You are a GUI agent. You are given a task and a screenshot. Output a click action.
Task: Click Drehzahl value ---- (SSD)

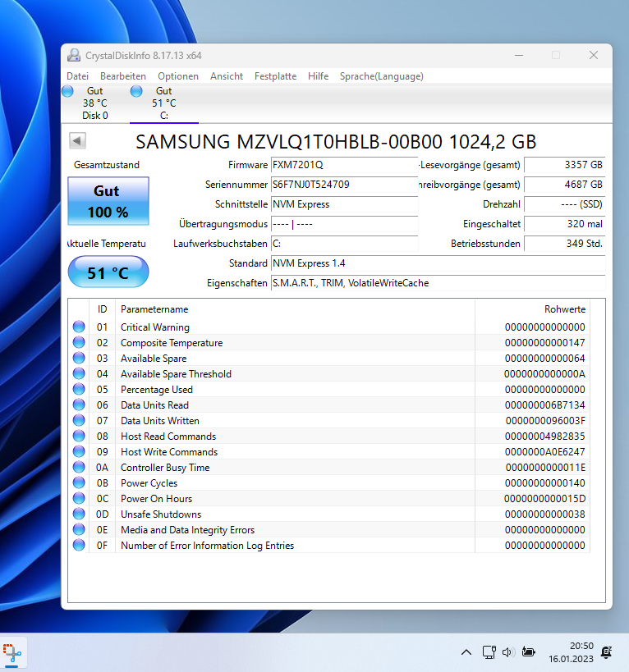click(564, 204)
